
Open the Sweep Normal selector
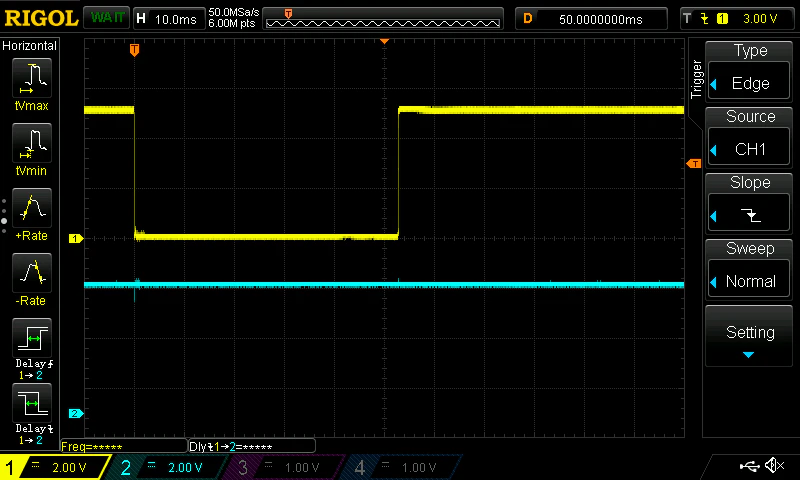coord(749,268)
